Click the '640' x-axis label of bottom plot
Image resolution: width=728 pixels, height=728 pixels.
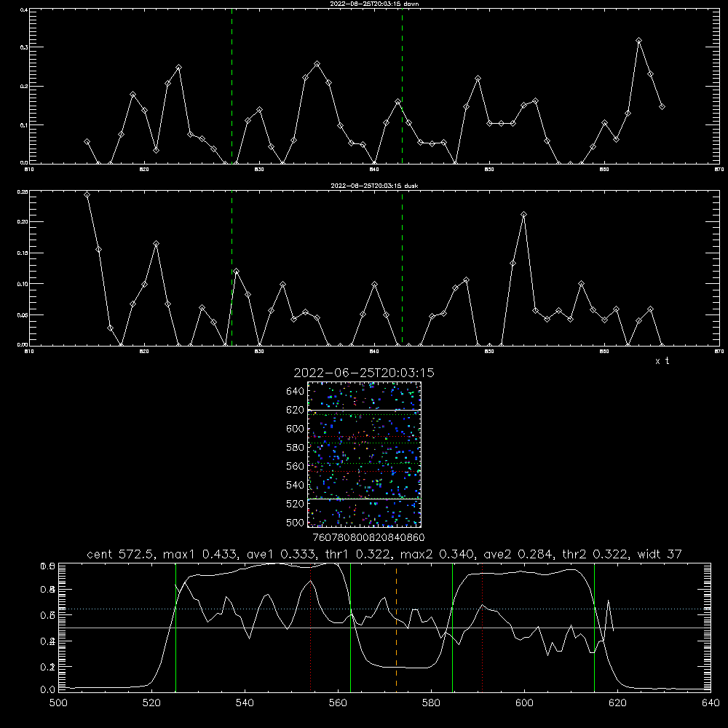point(711,703)
